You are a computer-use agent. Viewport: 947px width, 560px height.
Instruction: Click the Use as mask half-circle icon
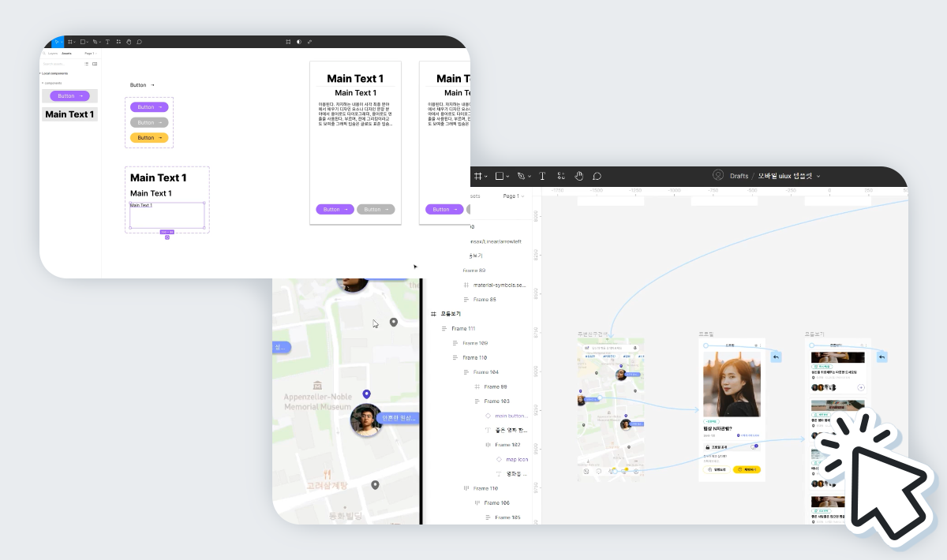[x=298, y=42]
